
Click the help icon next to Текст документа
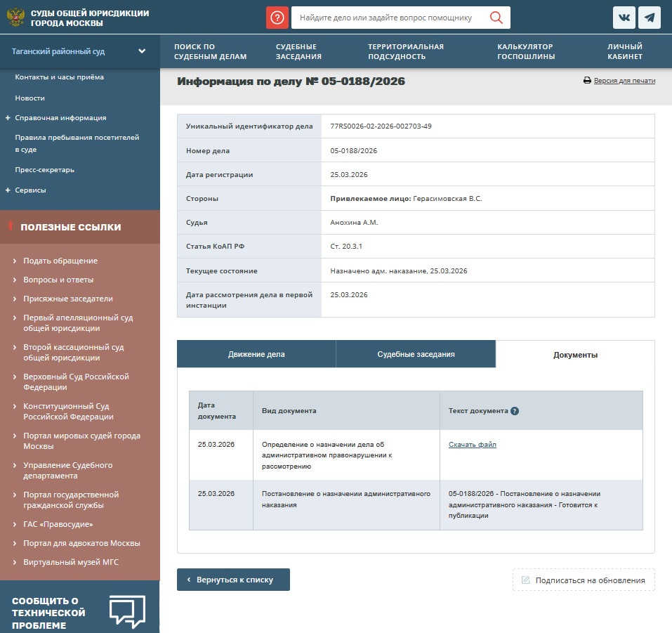coord(515,411)
